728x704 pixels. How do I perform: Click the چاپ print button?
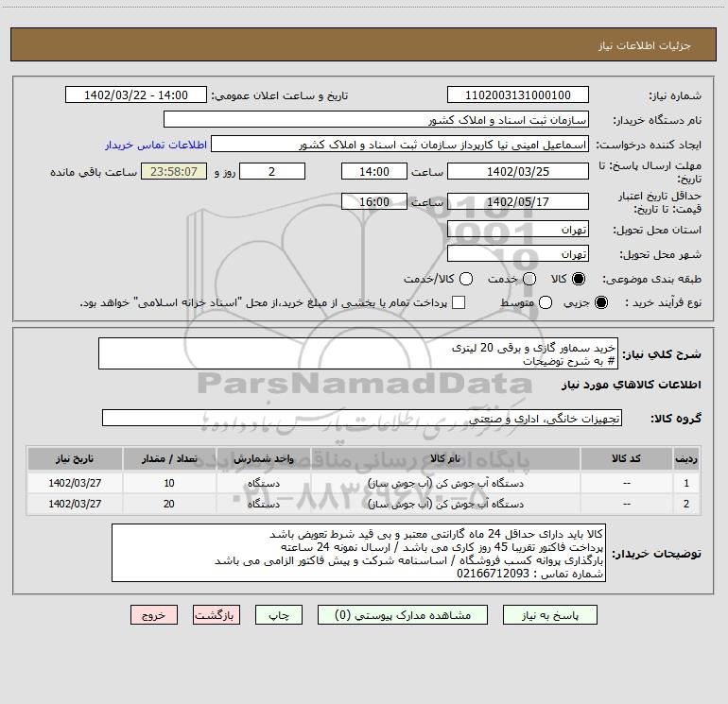pyautogui.click(x=279, y=615)
